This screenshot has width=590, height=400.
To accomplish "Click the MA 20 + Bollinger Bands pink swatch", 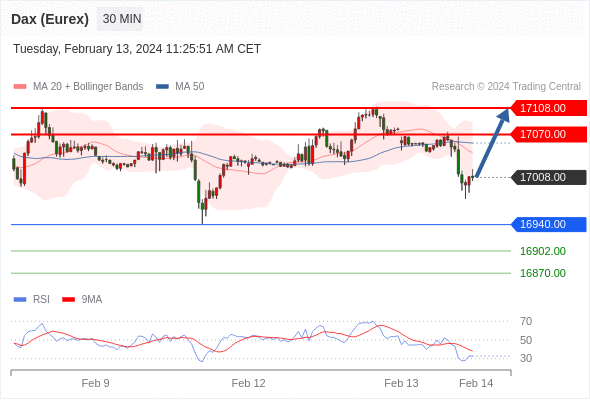I will click(20, 87).
